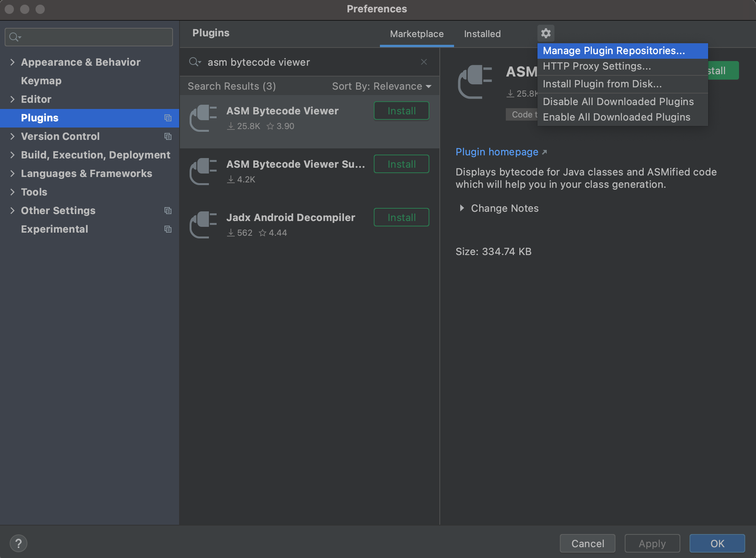Clear the search query with the X icon

point(424,62)
